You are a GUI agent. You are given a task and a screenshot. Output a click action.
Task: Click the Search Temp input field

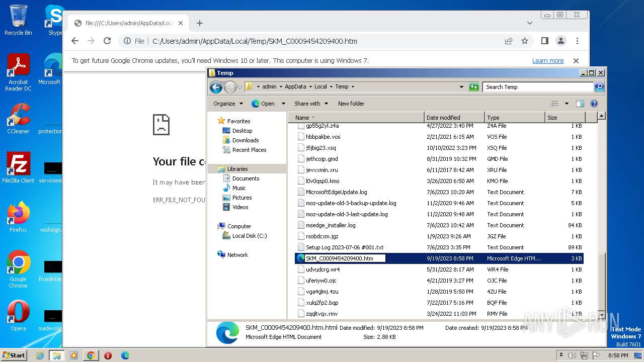538,87
